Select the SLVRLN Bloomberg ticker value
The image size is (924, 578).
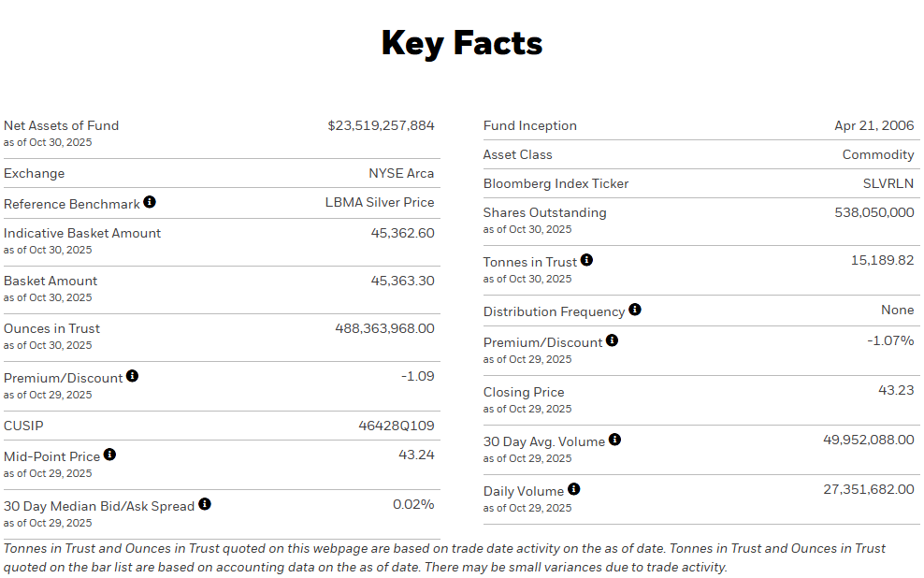(888, 183)
